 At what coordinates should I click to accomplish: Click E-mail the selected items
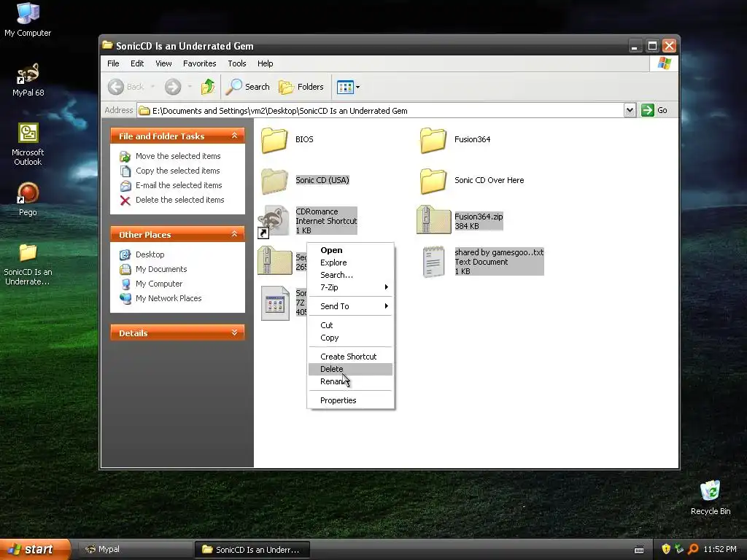171,185
